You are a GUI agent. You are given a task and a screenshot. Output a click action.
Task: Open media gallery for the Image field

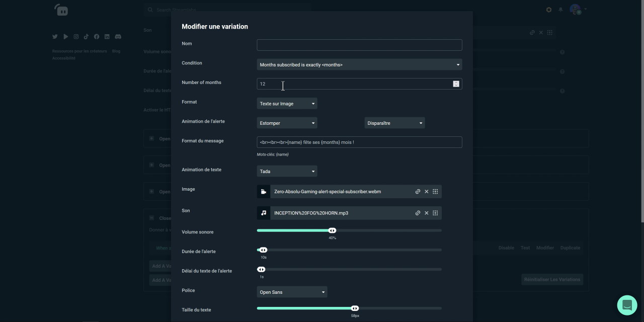[435, 192]
